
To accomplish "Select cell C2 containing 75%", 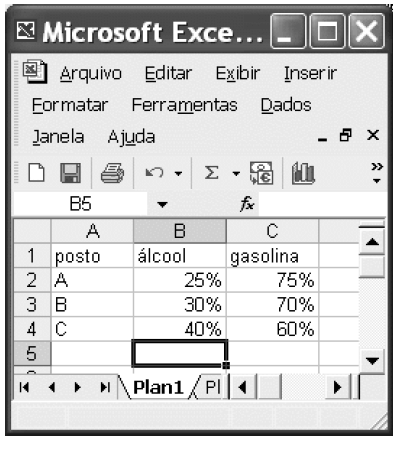I will click(272, 280).
